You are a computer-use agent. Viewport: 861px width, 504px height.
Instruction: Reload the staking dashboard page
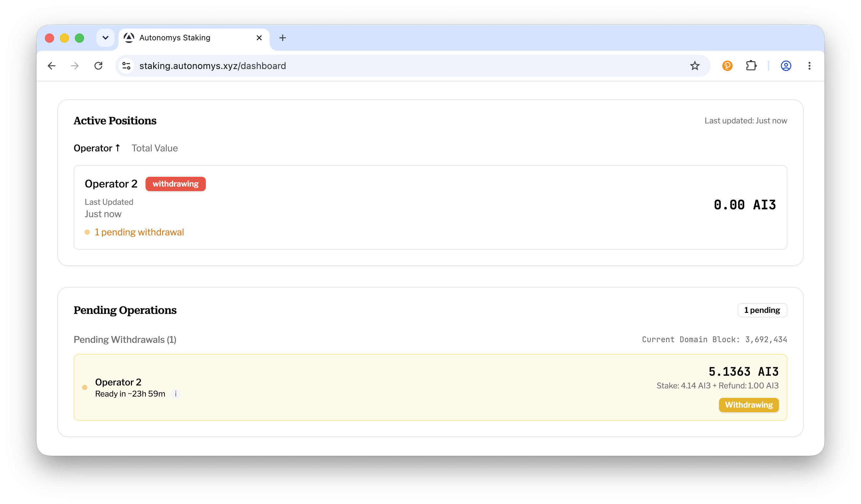pos(98,66)
